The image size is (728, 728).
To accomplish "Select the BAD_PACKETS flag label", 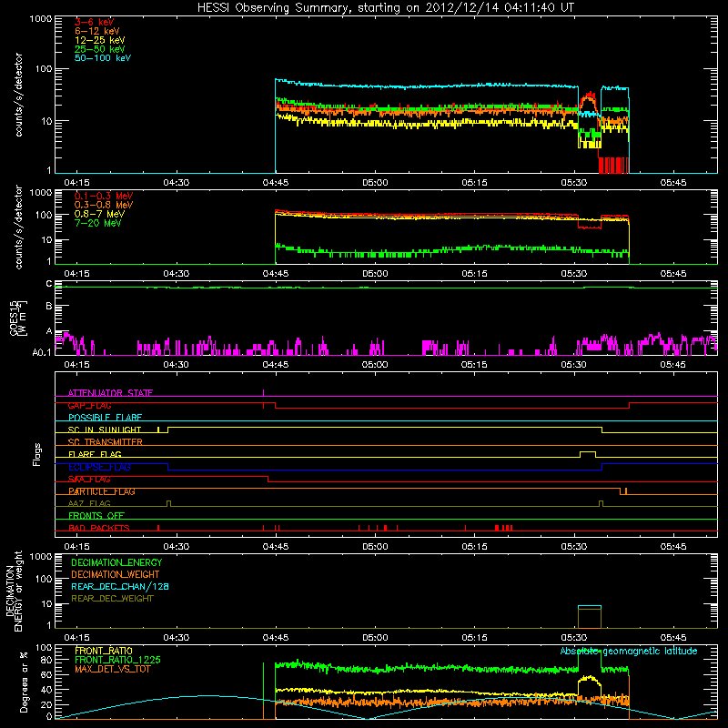I will (99, 528).
